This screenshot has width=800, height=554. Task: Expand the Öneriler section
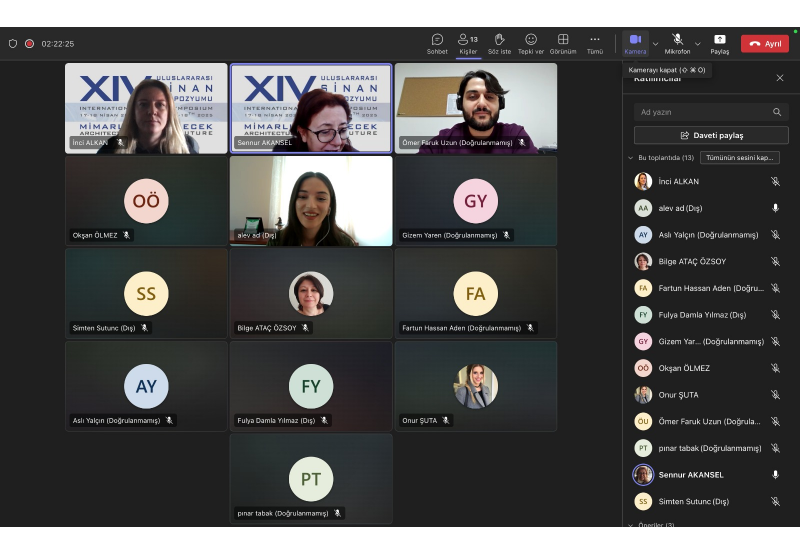tap(631, 525)
